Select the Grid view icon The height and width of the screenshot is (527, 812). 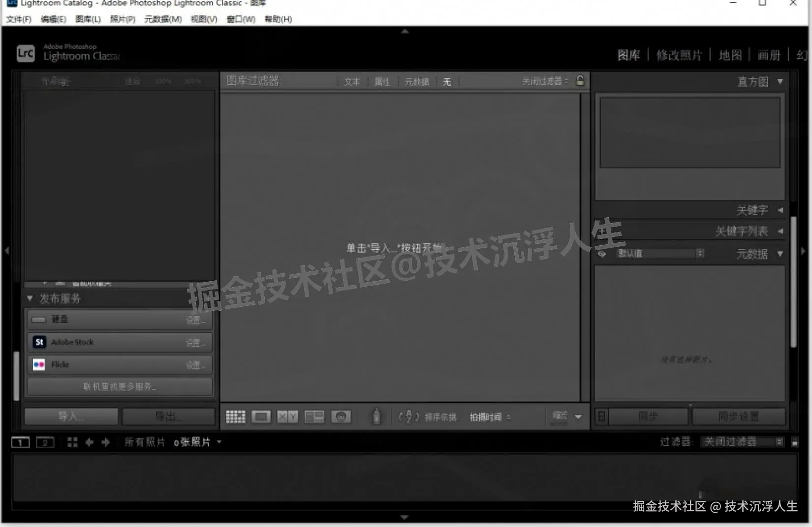pos(235,416)
